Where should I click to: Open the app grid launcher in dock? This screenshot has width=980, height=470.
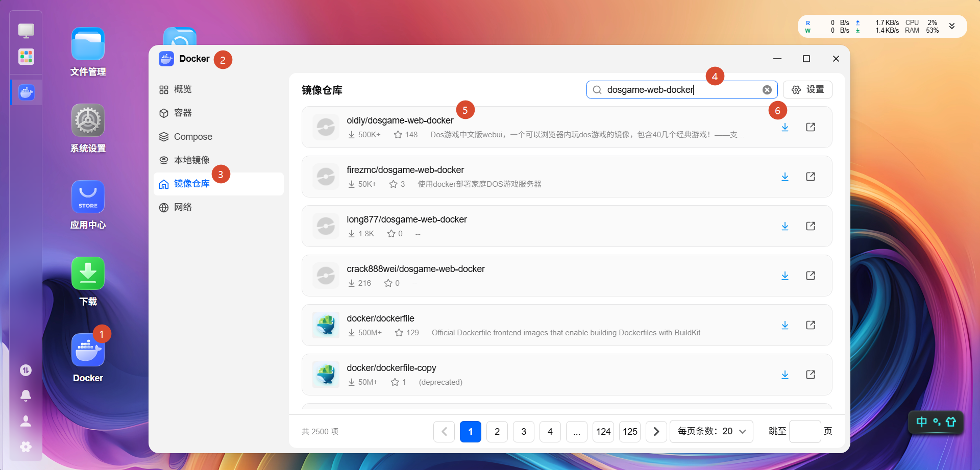26,57
